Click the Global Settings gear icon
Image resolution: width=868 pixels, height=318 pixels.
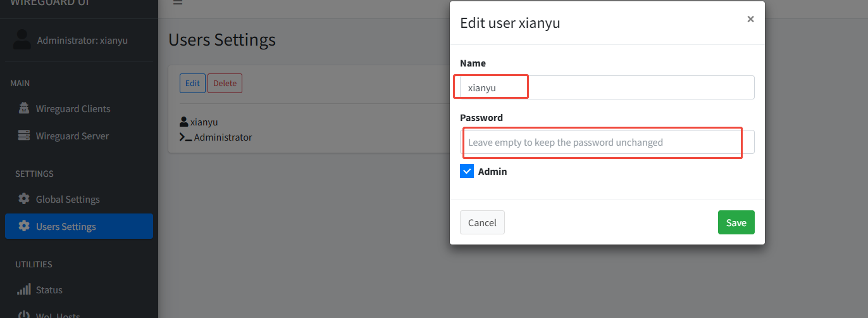point(24,199)
